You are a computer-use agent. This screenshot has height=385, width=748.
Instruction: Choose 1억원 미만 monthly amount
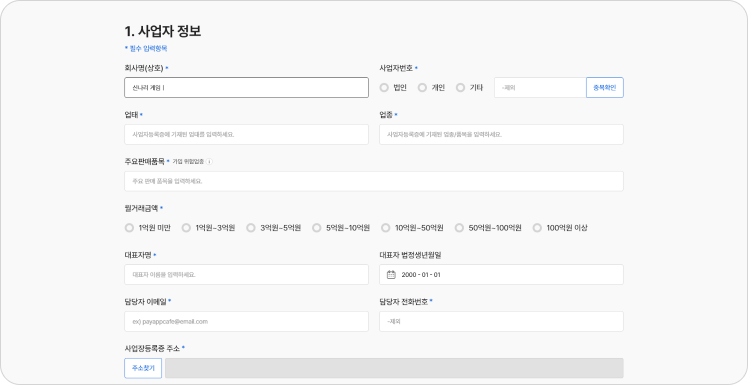129,228
